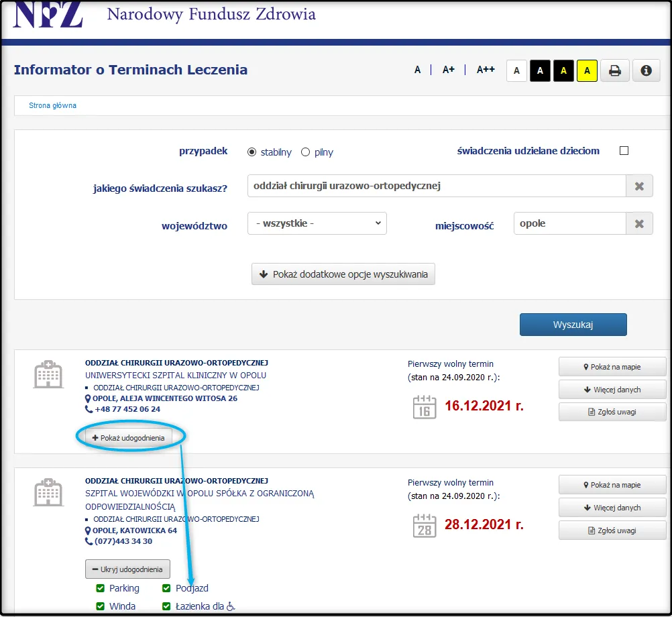Click Więcej danych for Szpital Wojewódzki
Viewport: 672px width, 617px height.
(612, 508)
